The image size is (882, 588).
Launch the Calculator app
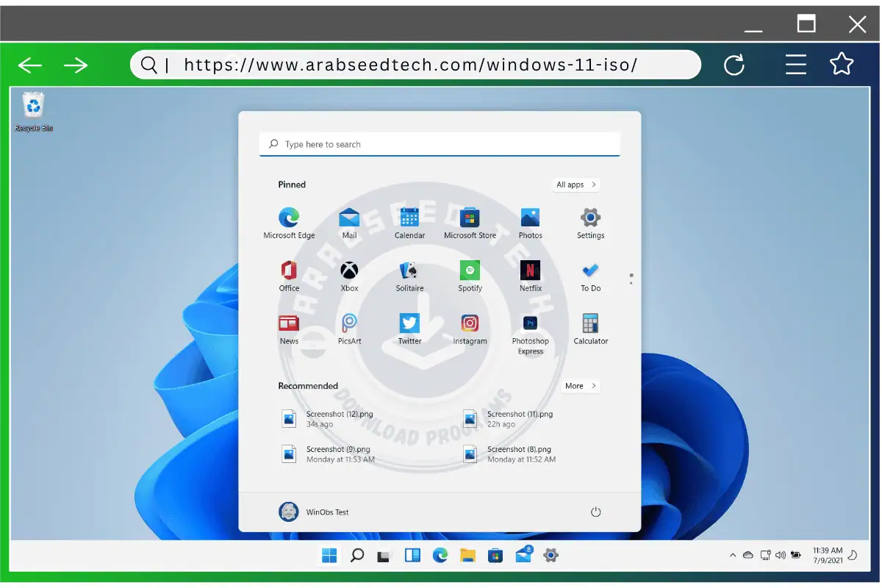pos(590,323)
